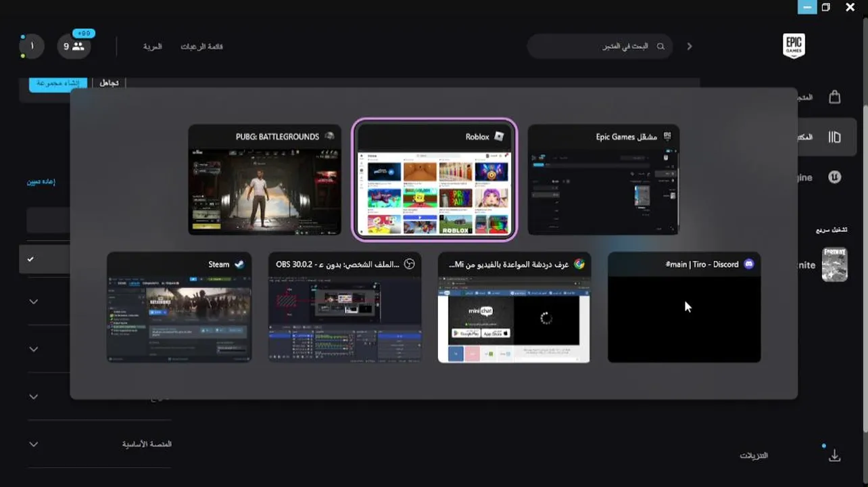The width and height of the screenshot is (868, 487).
Task: Click the OBS 30.0.2 icon in the switcher
Action: point(409,264)
